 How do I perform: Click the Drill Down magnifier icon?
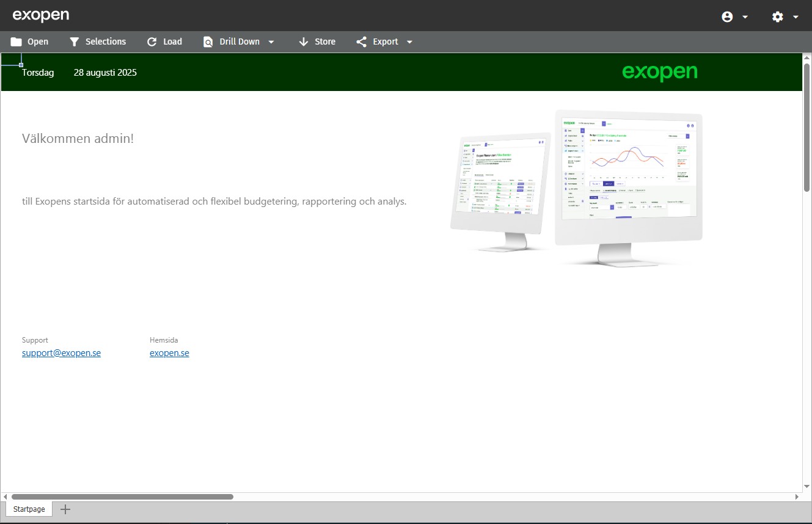pos(208,42)
